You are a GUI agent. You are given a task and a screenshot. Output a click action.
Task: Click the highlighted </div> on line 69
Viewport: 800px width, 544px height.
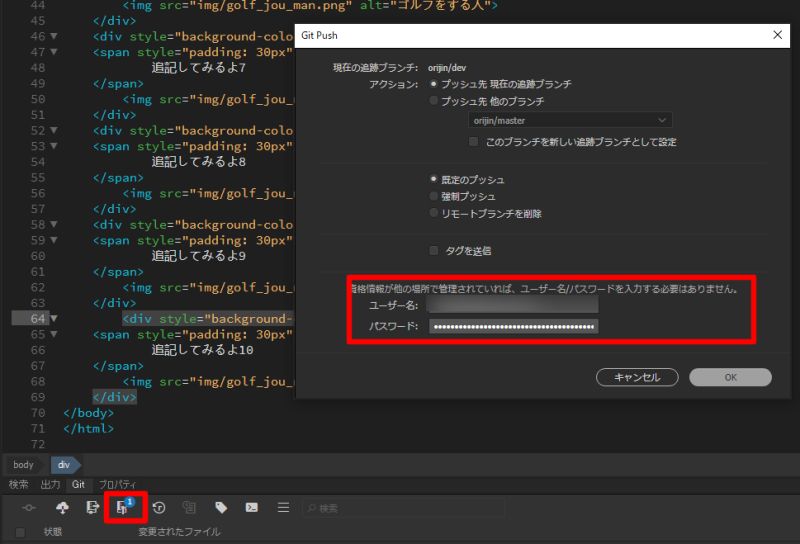click(115, 397)
